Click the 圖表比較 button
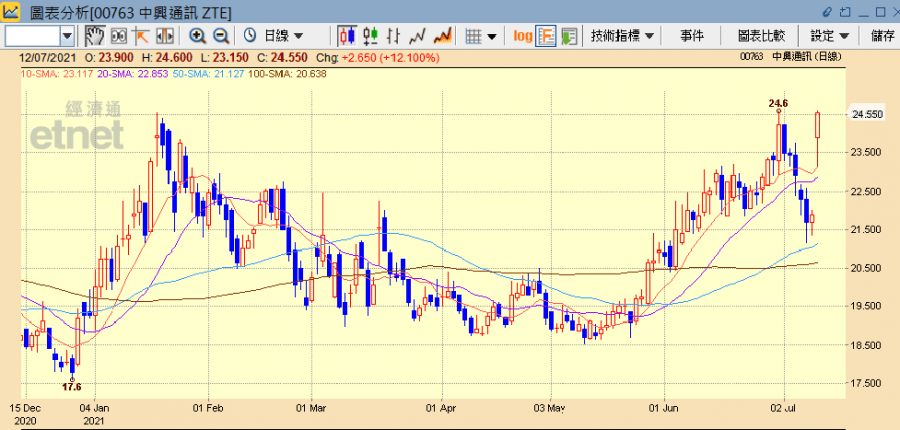 (x=762, y=36)
